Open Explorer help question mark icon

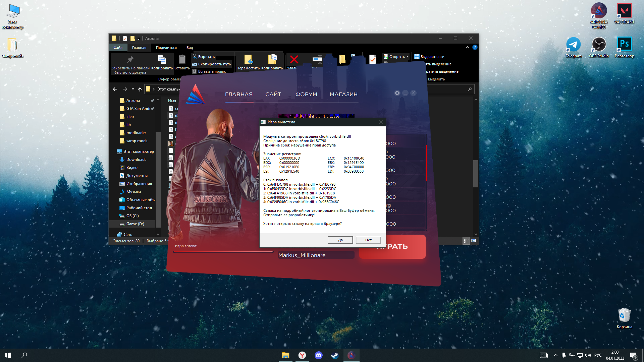[475, 48]
